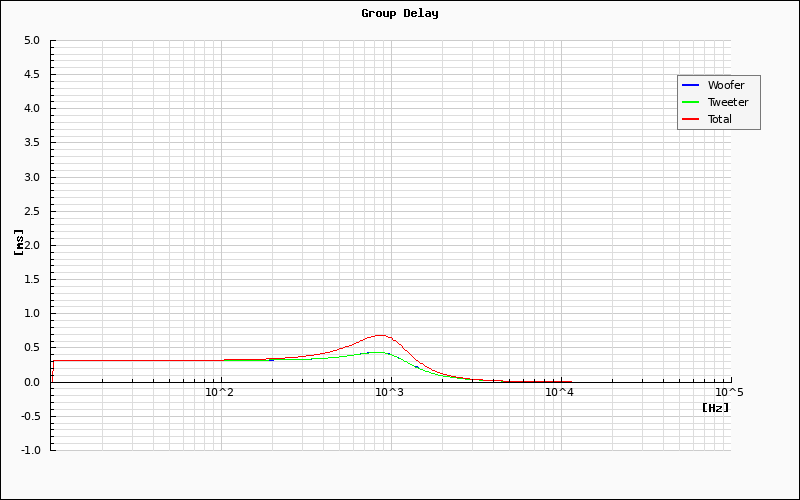Select the Total label in the legend
This screenshot has width=800, height=500.
[720, 119]
